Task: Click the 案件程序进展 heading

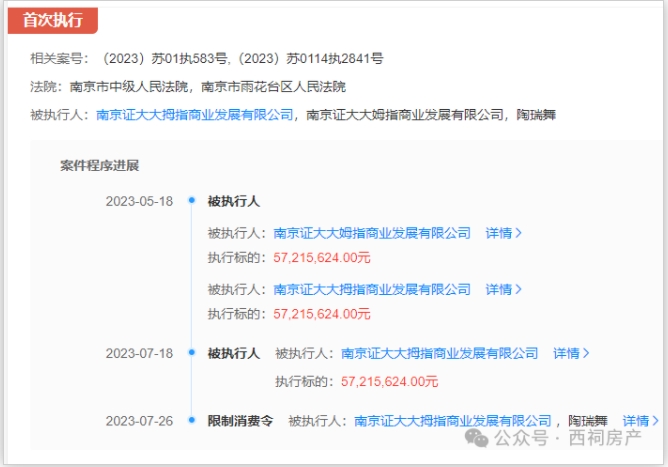Action: tap(100, 165)
